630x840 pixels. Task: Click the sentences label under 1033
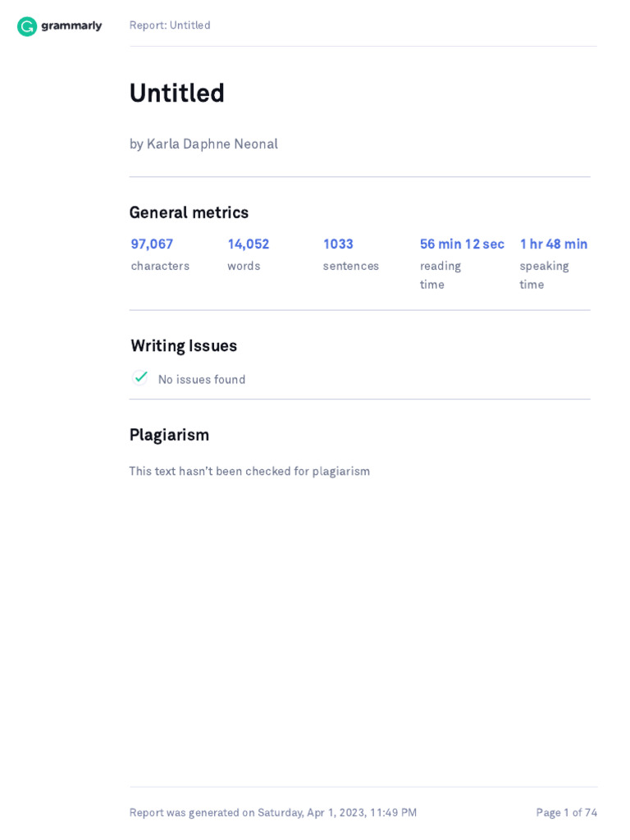351,266
